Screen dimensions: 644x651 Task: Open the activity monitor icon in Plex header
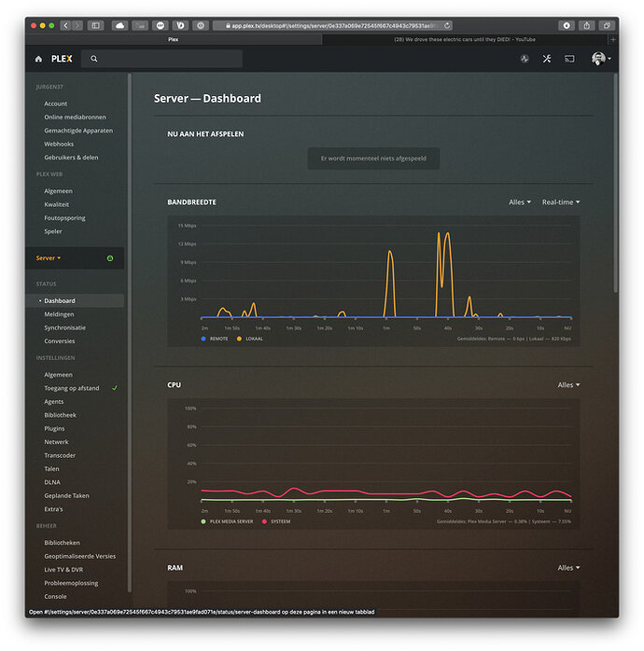[x=525, y=59]
